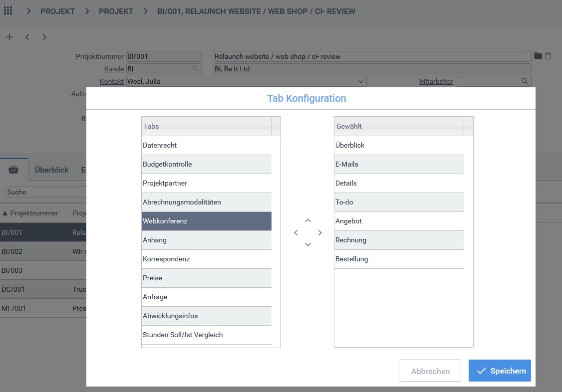Add a new project with plus icon
This screenshot has width=562, height=392.
9,37
